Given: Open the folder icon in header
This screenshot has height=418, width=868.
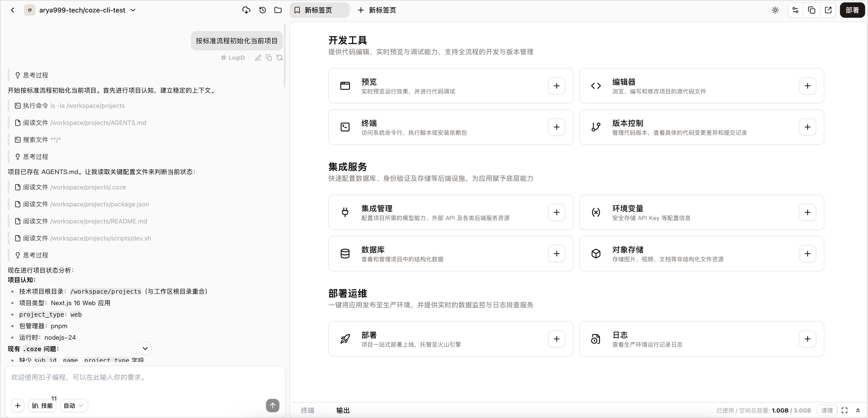Looking at the screenshot, I should coord(278,10).
